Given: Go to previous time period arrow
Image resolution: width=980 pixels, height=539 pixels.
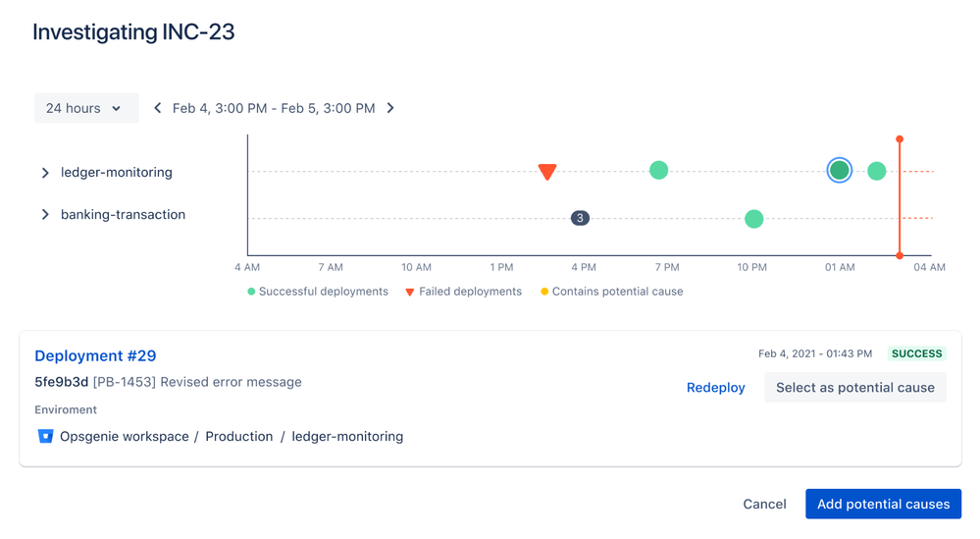Looking at the screenshot, I should tap(158, 108).
